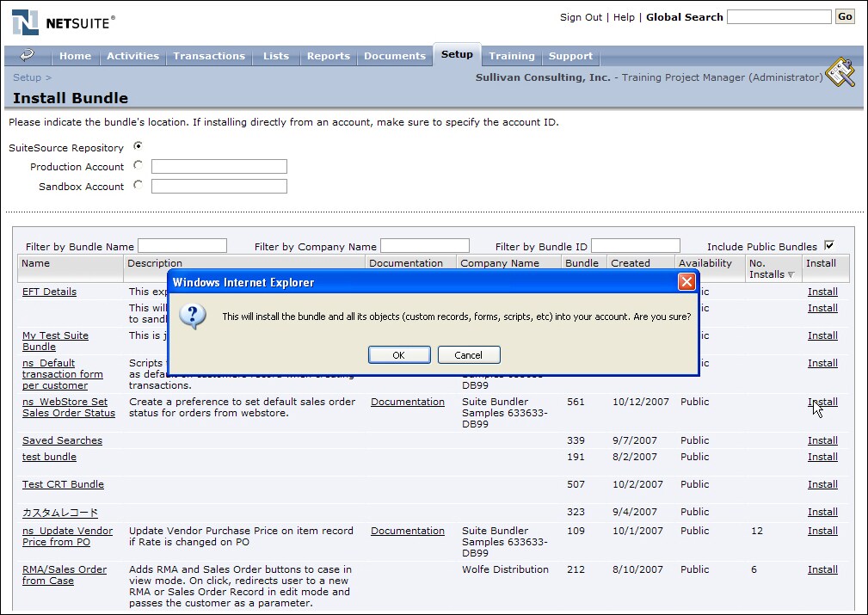Click Cancel in the confirmation dialog
This screenshot has width=868, height=615.
point(469,355)
